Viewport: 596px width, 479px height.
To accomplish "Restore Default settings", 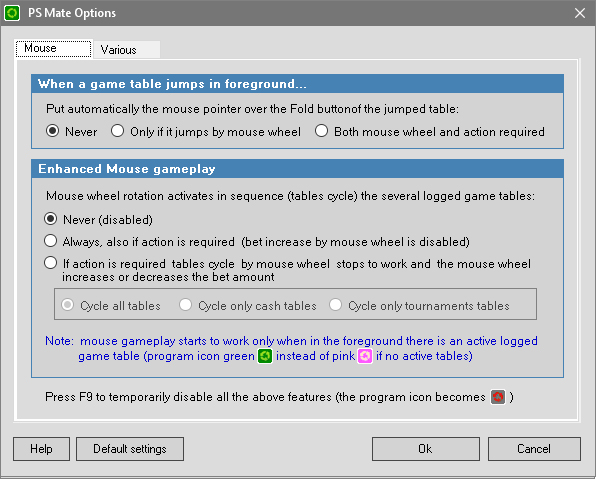I will coord(130,449).
